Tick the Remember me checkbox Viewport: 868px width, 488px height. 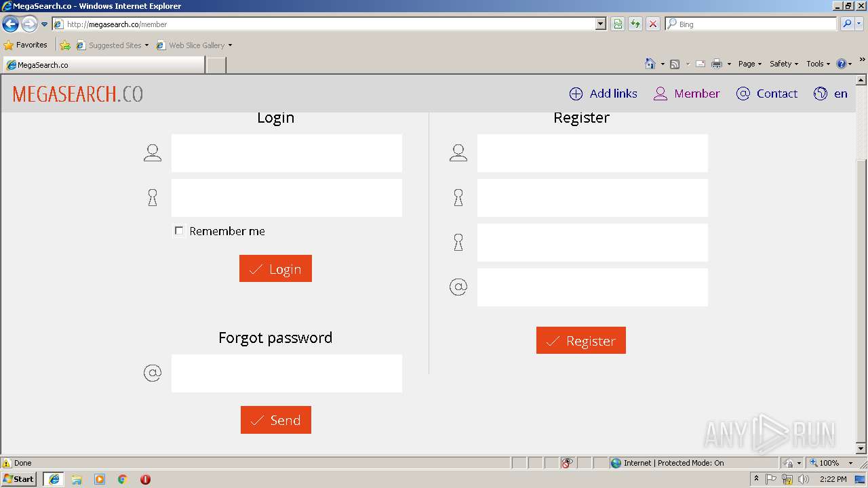tap(179, 230)
